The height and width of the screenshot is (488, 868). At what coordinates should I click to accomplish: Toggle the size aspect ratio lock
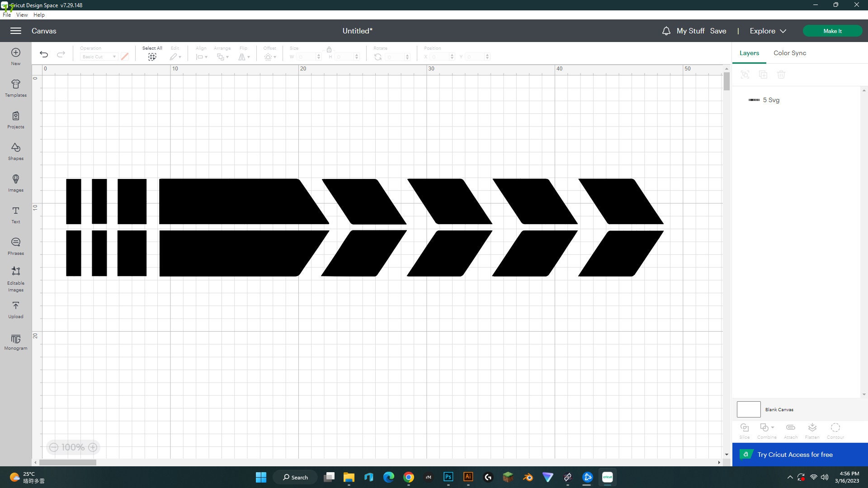tap(329, 50)
